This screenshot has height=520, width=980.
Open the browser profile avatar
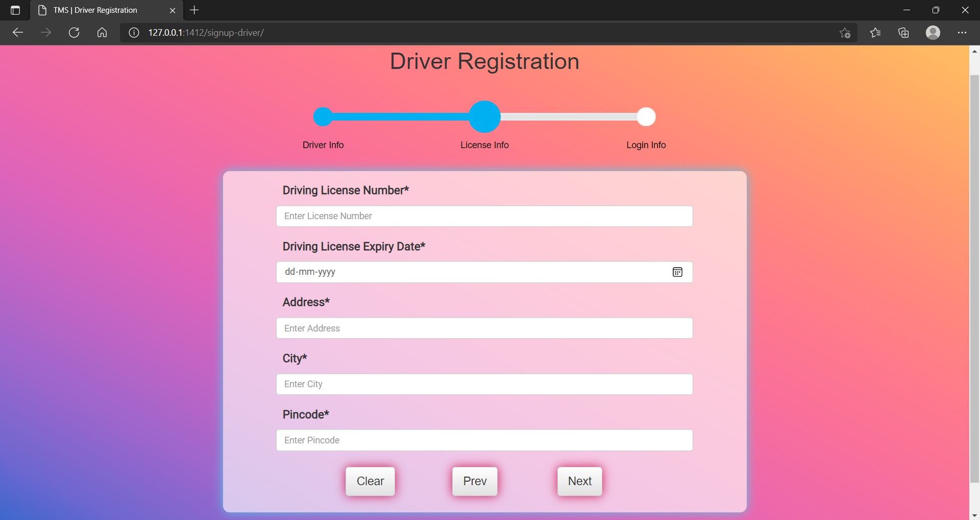[x=933, y=33]
